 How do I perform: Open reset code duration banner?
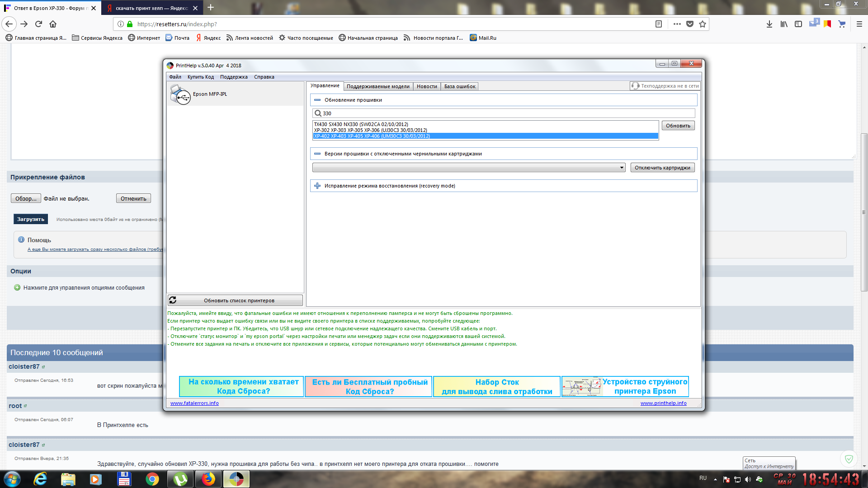pyautogui.click(x=241, y=387)
